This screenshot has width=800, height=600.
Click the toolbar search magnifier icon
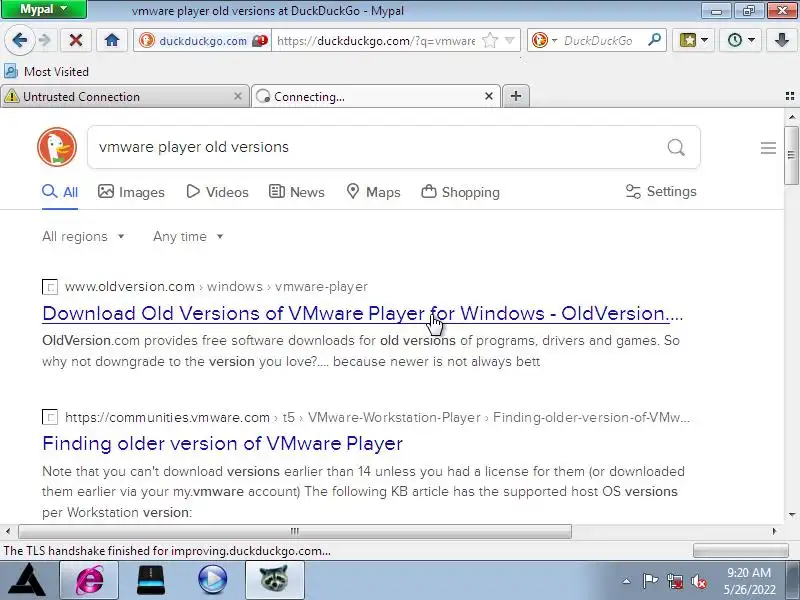(654, 40)
